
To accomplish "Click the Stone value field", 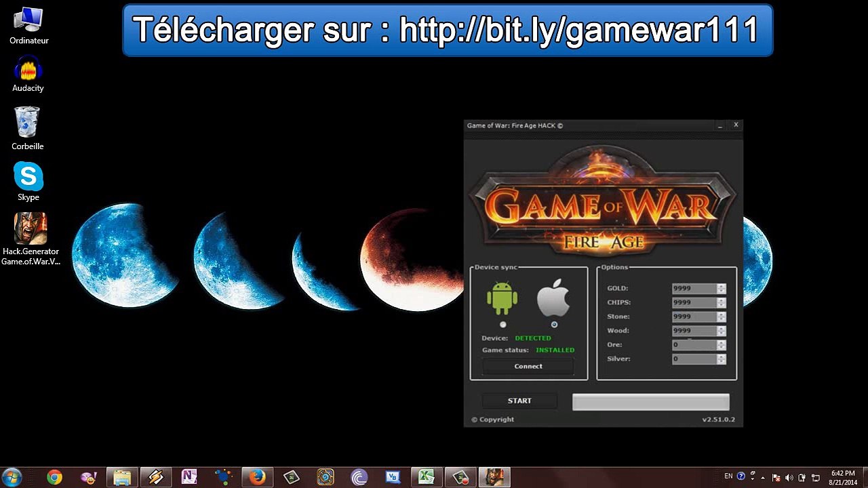I will point(694,317).
